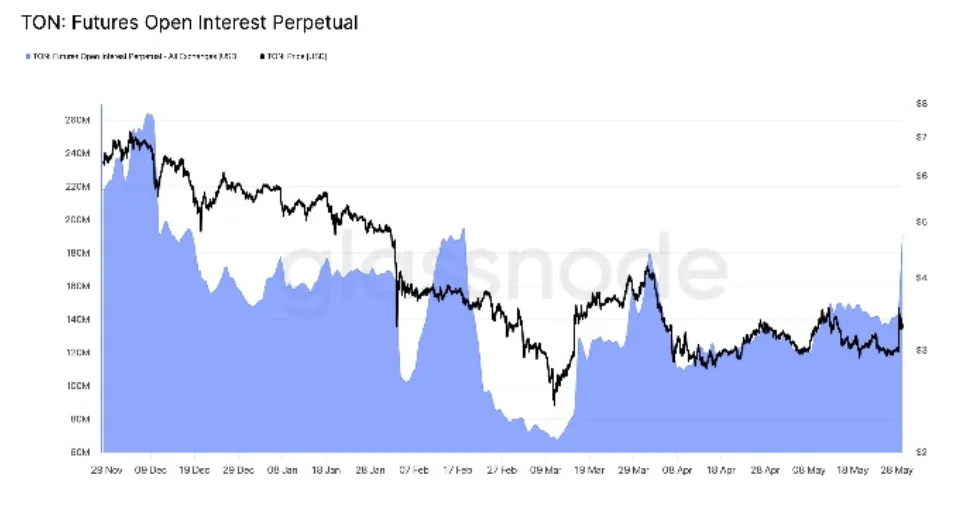Image resolution: width=963 pixels, height=506 pixels.
Task: Click the $4 label on the price axis
Action: [x=920, y=277]
